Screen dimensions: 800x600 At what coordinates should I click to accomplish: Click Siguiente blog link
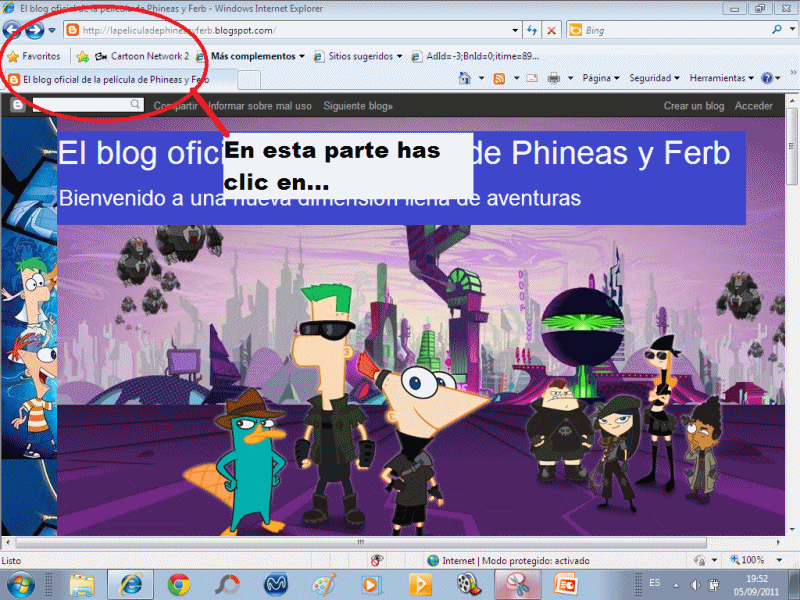[x=358, y=106]
